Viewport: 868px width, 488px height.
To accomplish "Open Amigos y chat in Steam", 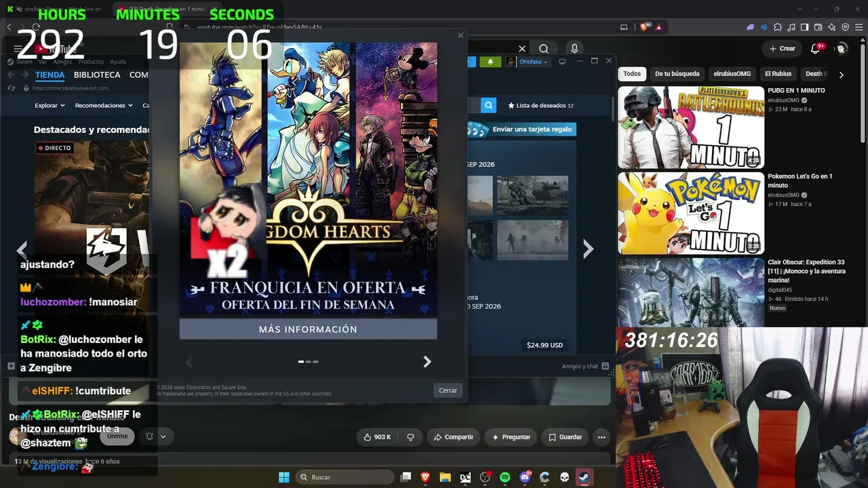I will (585, 367).
